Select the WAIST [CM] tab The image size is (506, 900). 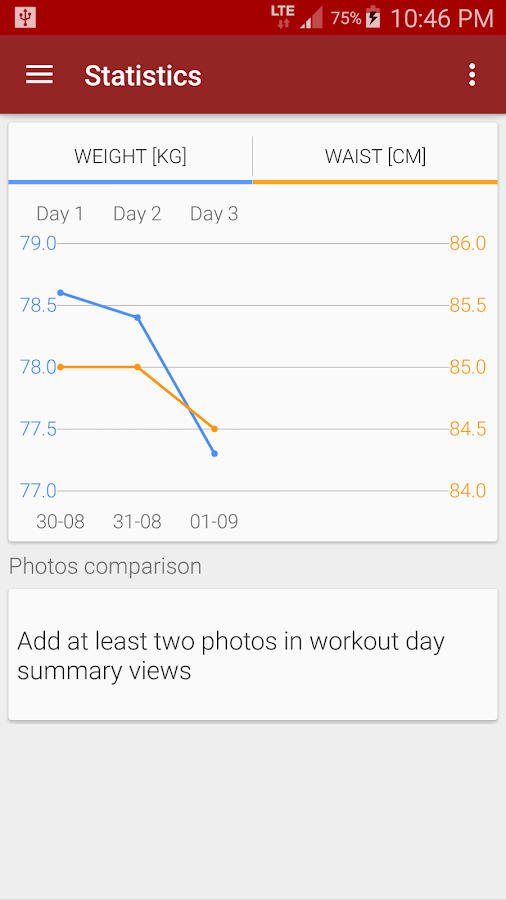pyautogui.click(x=375, y=156)
